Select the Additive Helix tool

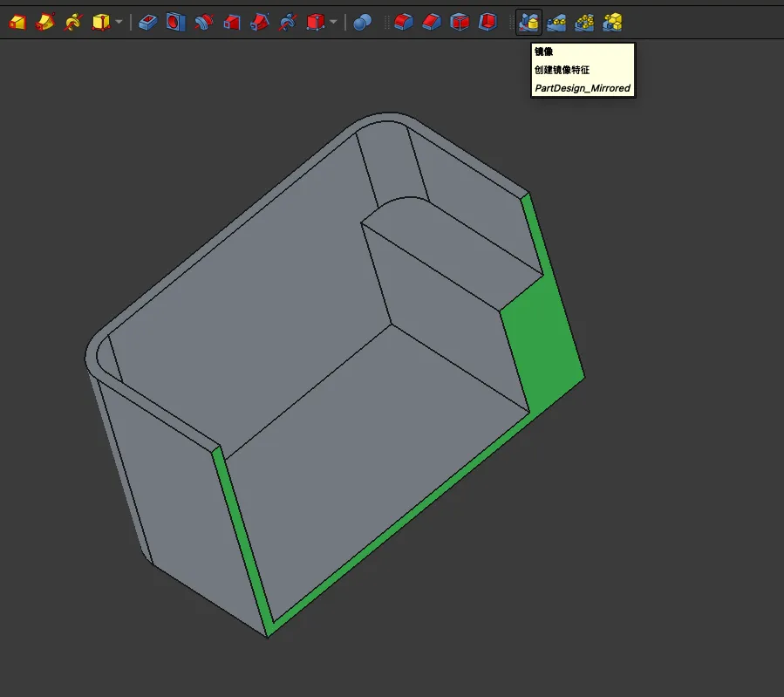point(73,22)
